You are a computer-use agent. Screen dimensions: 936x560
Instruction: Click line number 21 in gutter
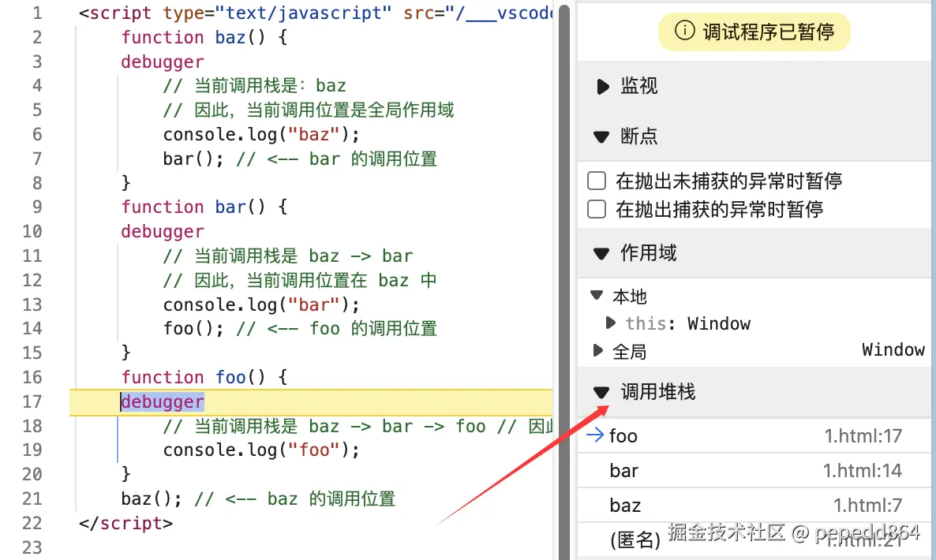(32, 498)
